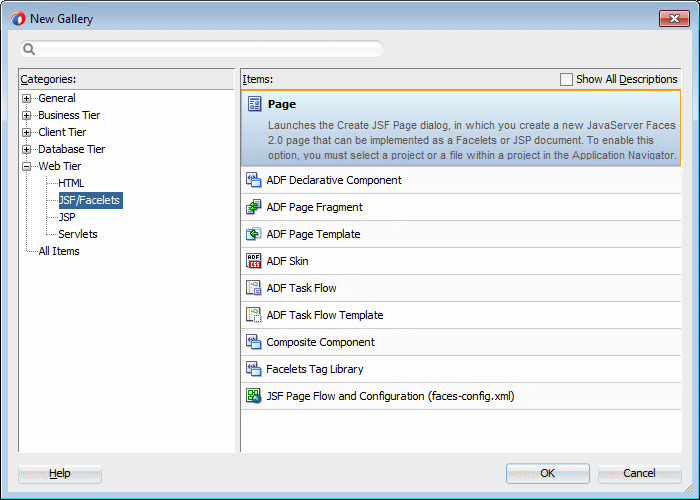Screen dimensions: 700x500
Task: Click the ADF Page Fragment icon
Action: pos(254,207)
